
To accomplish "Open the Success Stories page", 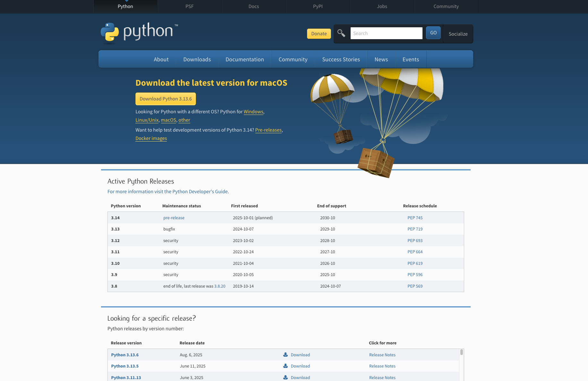I will pyautogui.click(x=341, y=59).
